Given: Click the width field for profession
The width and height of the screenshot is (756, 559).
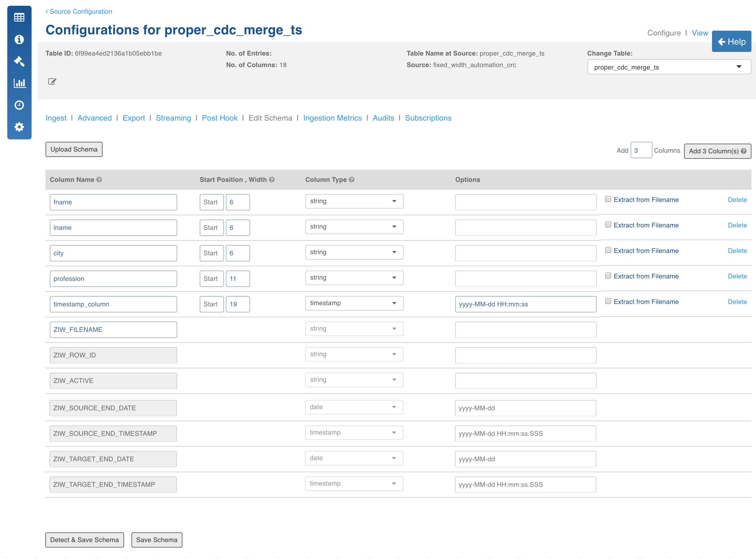Looking at the screenshot, I should tap(238, 278).
